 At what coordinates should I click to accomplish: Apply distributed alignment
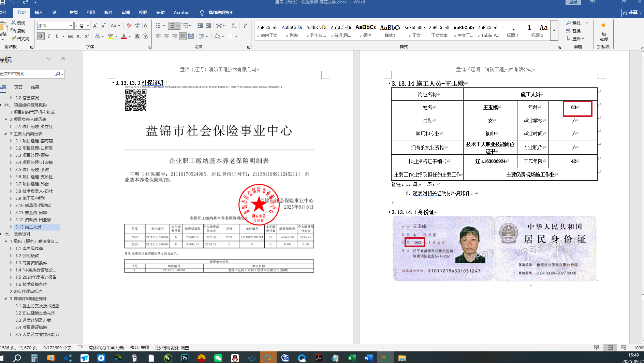click(x=191, y=36)
